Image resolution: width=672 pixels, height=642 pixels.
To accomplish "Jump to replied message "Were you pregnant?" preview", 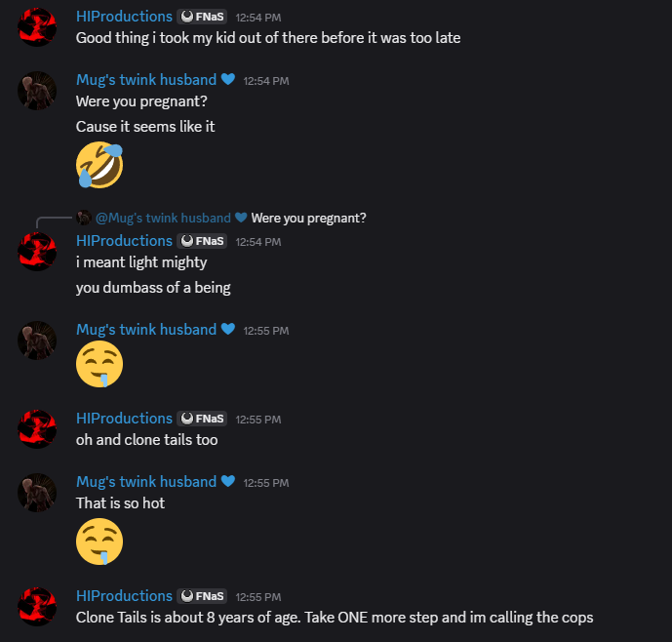I will (x=308, y=219).
